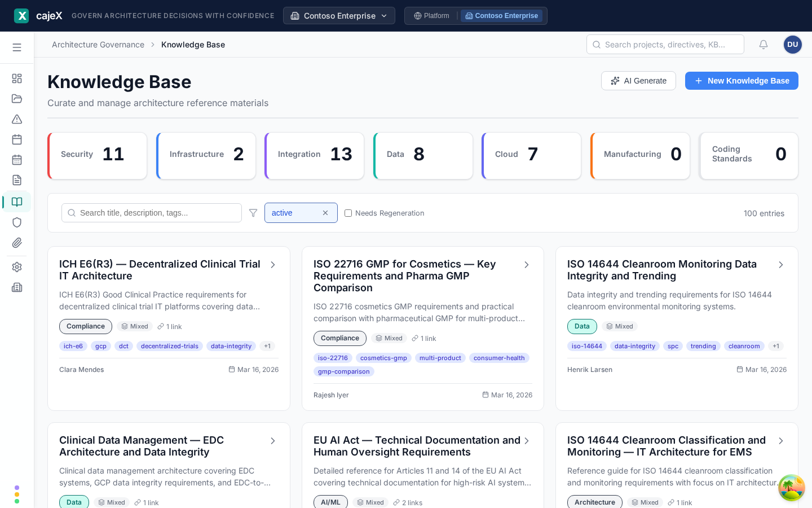This screenshot has height=508, width=812.
Task: Switch to the Platform scope tab
Action: [432, 16]
